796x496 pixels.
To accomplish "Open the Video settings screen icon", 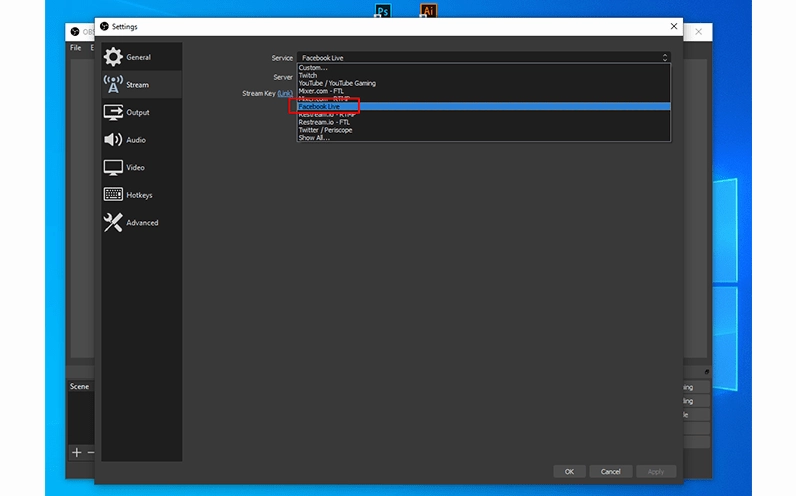I will (113, 168).
